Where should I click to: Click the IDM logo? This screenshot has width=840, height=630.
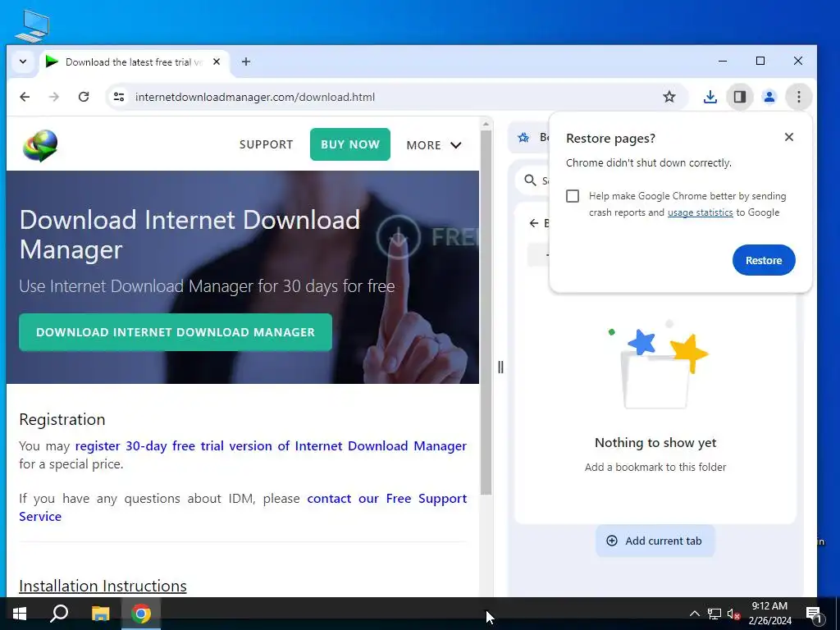click(40, 145)
